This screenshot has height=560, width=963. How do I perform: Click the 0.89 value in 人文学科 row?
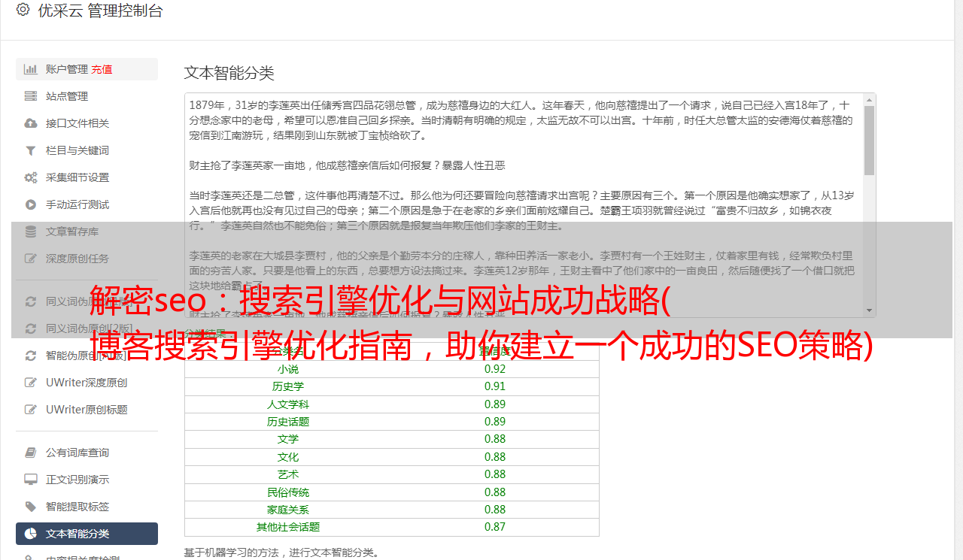click(x=495, y=404)
